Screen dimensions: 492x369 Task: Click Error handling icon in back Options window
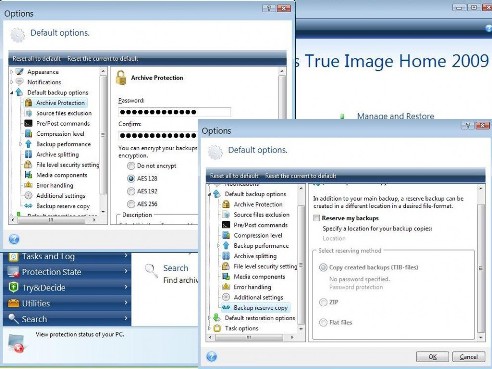29,185
